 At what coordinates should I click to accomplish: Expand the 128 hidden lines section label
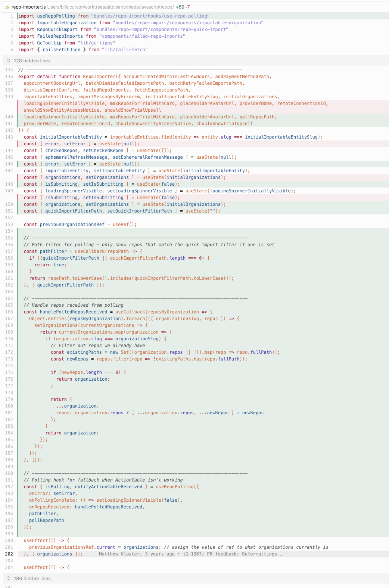point(32,61)
